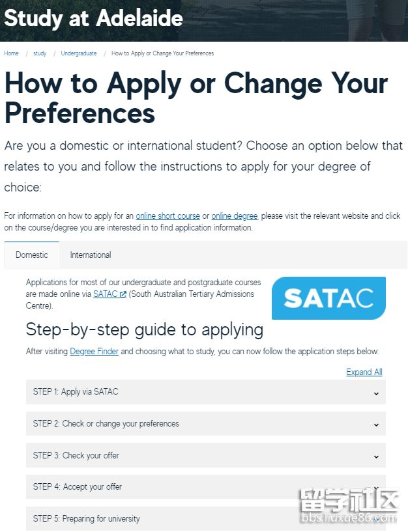Follow the online degree link

pos(235,216)
